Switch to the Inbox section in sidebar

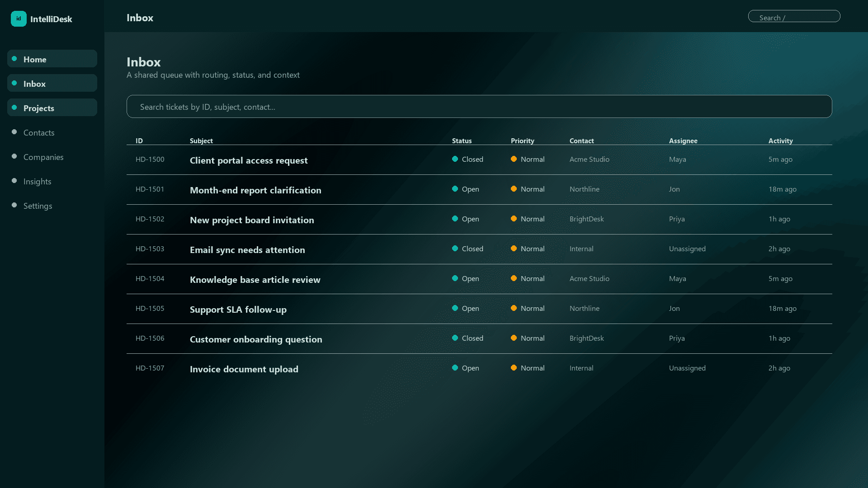click(x=52, y=83)
